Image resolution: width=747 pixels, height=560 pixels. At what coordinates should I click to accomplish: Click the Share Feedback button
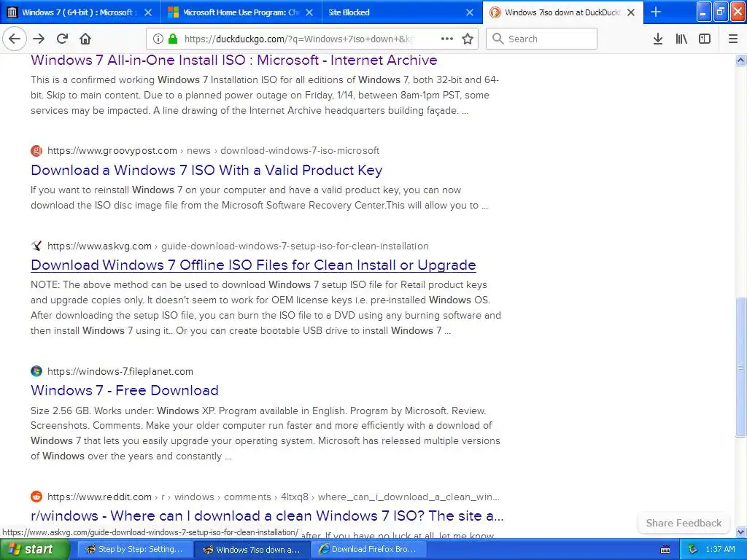coord(684,523)
